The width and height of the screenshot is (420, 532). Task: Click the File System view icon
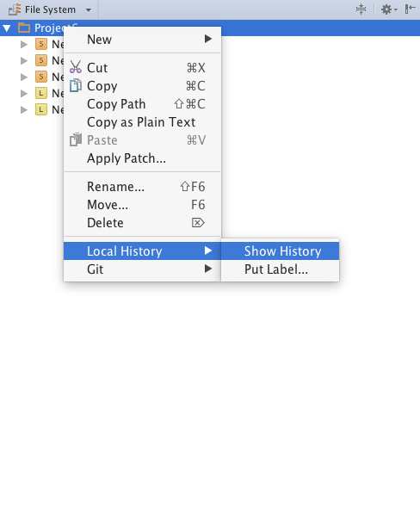[x=15, y=9]
